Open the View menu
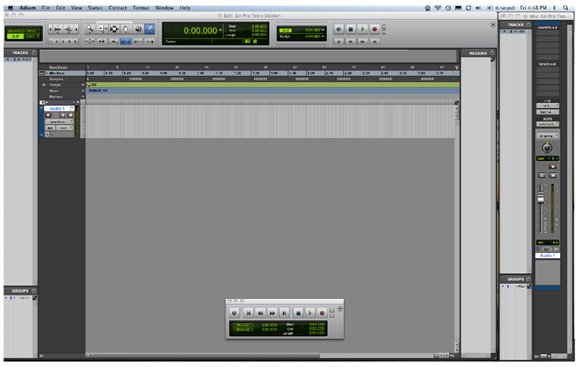Image resolution: width=580 pixels, height=367 pixels. [76, 8]
